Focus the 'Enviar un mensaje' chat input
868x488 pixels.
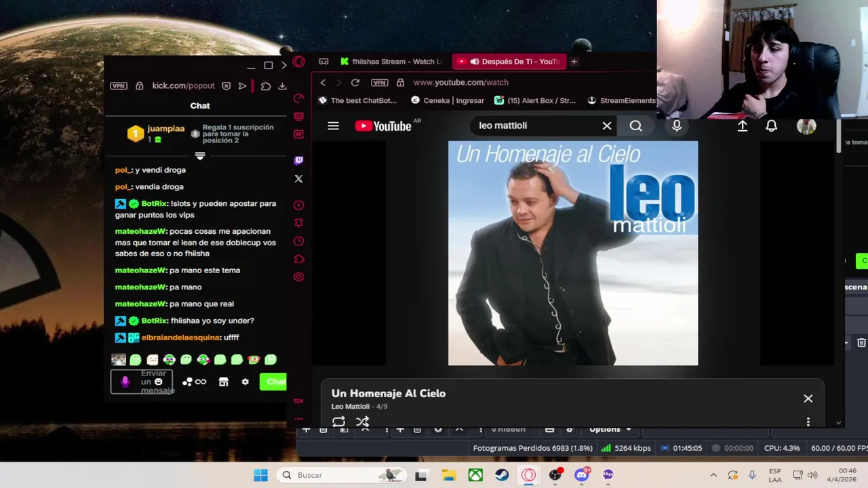click(x=141, y=382)
